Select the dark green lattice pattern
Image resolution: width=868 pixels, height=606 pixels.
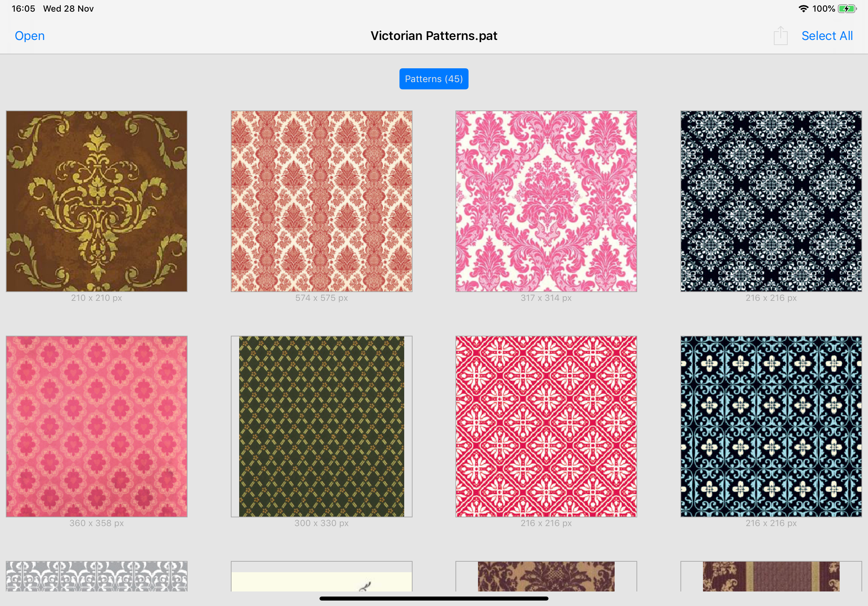point(321,426)
